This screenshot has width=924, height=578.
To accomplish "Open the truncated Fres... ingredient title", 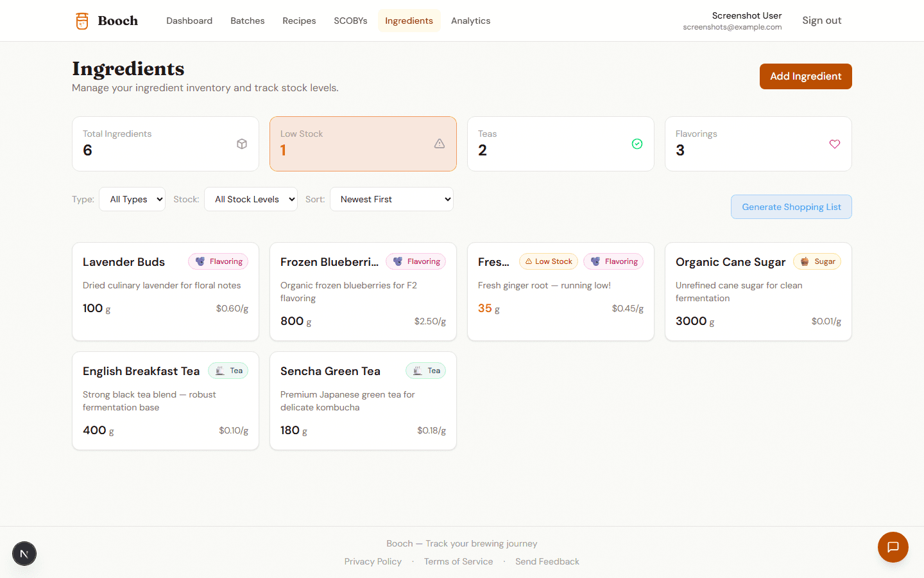I will pyautogui.click(x=493, y=262).
